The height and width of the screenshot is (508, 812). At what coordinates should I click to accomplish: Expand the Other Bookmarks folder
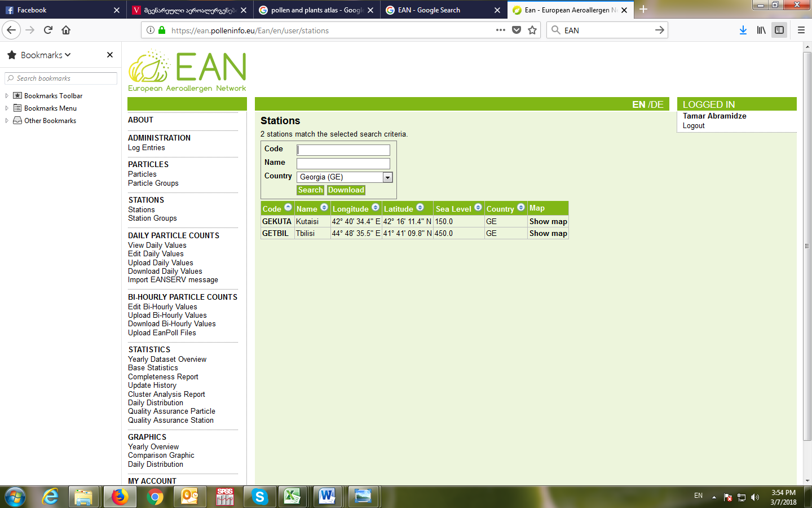7,121
